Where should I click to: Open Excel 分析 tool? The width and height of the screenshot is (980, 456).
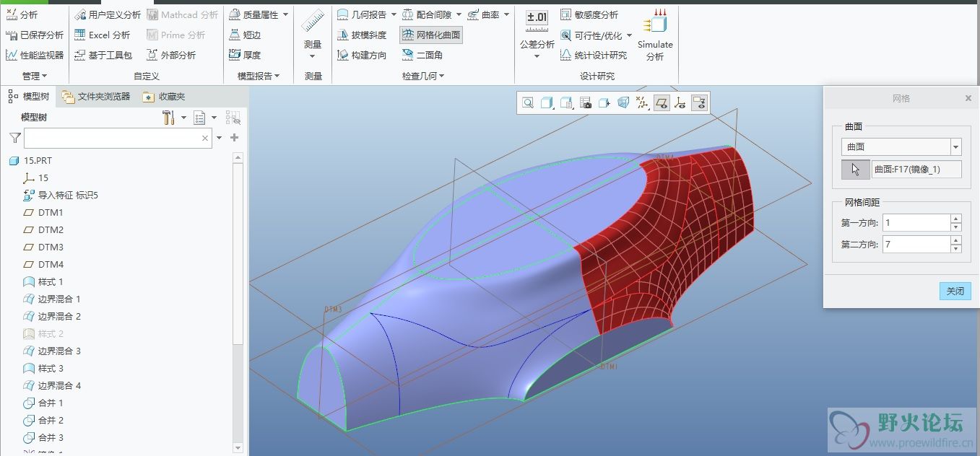coord(103,35)
